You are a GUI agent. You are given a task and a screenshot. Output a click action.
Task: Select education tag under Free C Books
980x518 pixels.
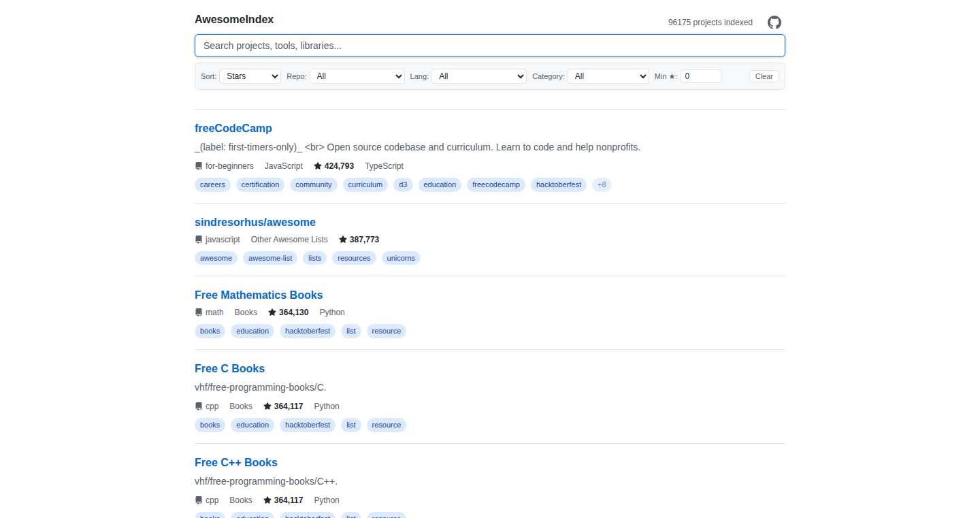point(252,425)
